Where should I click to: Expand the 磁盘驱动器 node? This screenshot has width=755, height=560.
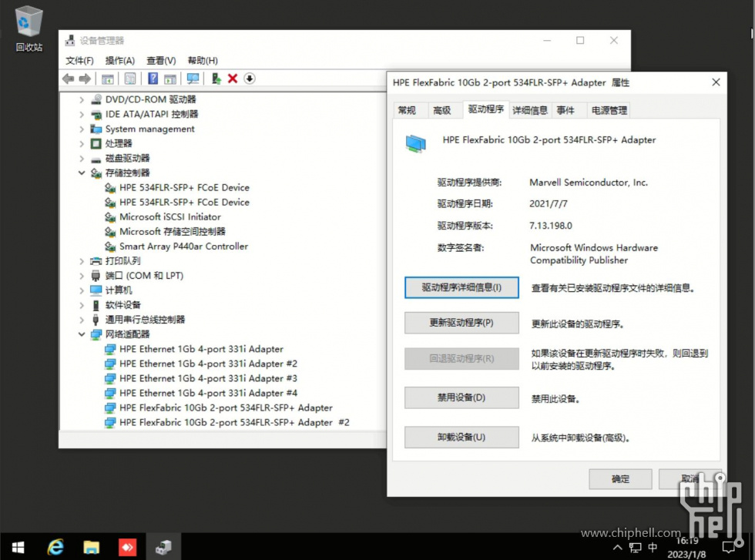(82, 159)
